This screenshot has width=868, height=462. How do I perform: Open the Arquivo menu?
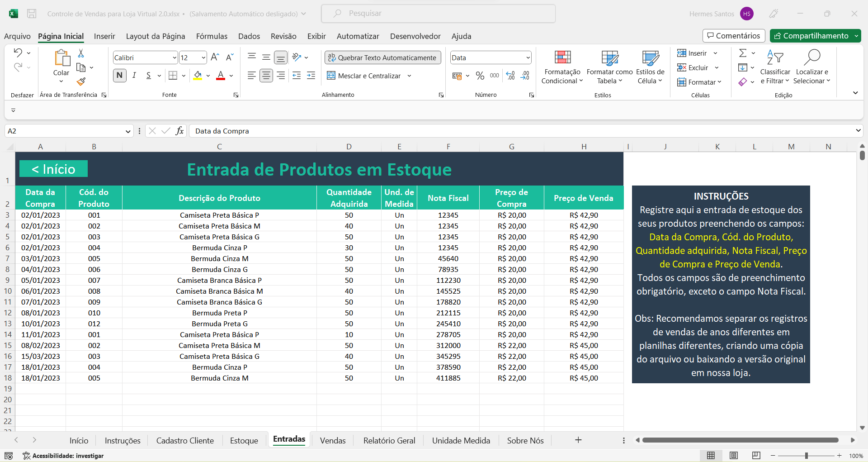point(17,36)
